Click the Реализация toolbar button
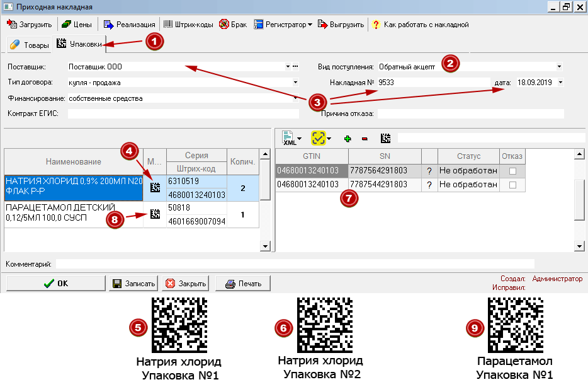This screenshot has width=588, height=382. click(130, 25)
